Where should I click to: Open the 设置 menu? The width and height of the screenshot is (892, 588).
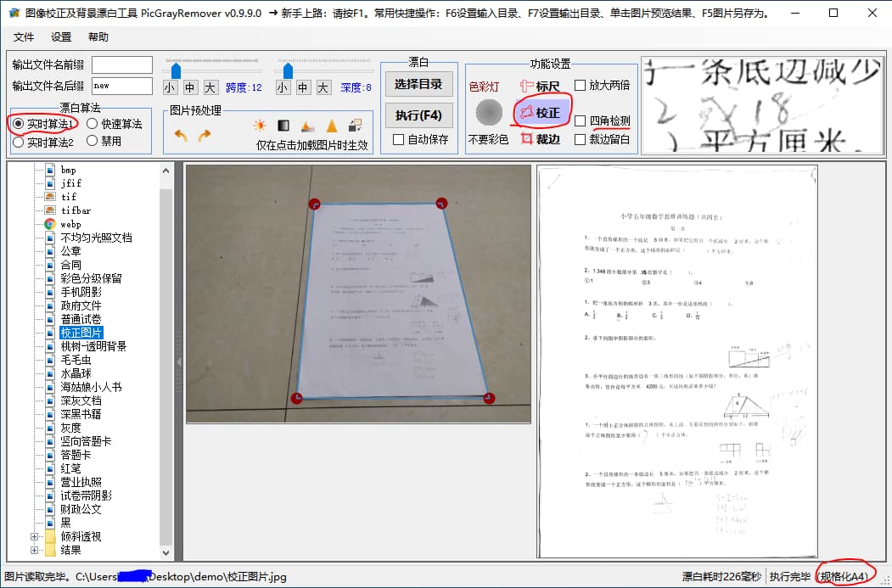(63, 37)
